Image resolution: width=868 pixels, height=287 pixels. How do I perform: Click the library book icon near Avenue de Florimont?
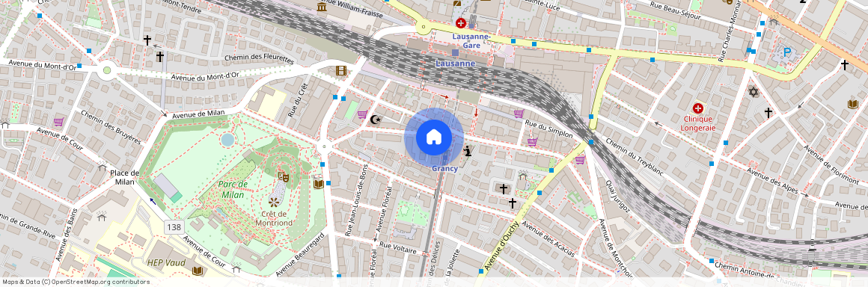click(853, 104)
